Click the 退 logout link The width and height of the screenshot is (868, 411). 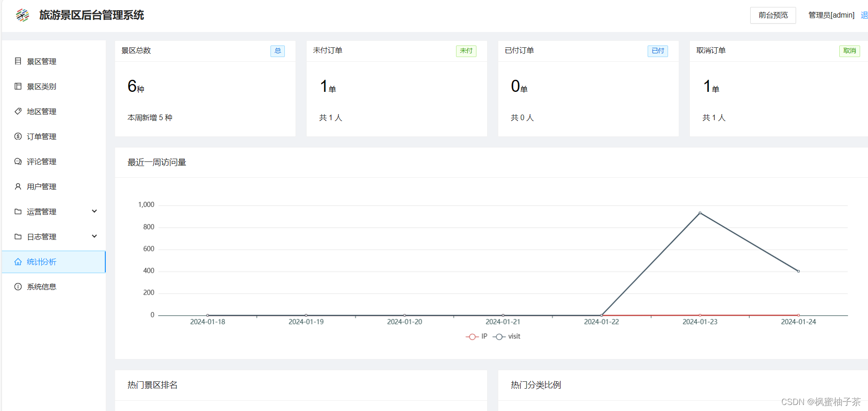(x=864, y=15)
